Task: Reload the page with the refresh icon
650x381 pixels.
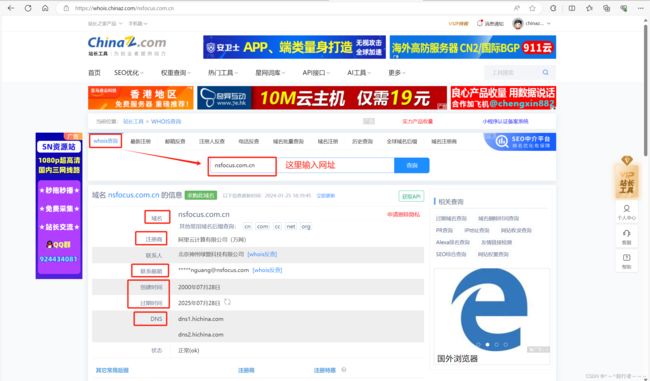Action: [28, 8]
